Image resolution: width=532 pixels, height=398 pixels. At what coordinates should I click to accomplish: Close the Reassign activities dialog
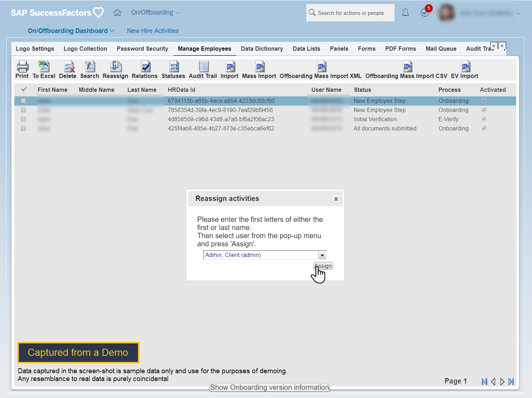[x=336, y=199]
